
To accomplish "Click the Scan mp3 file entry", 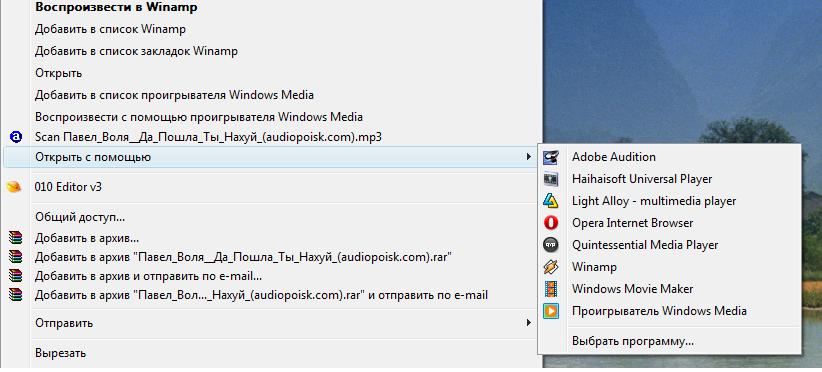I will (x=208, y=137).
